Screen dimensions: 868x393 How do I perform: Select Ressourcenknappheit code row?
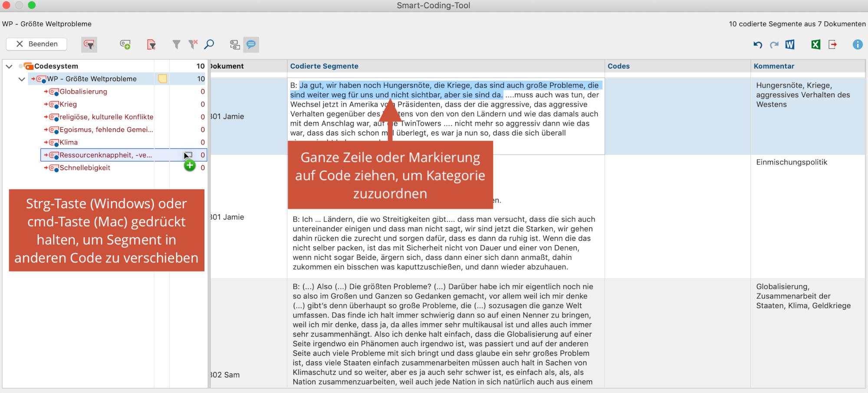coord(124,155)
